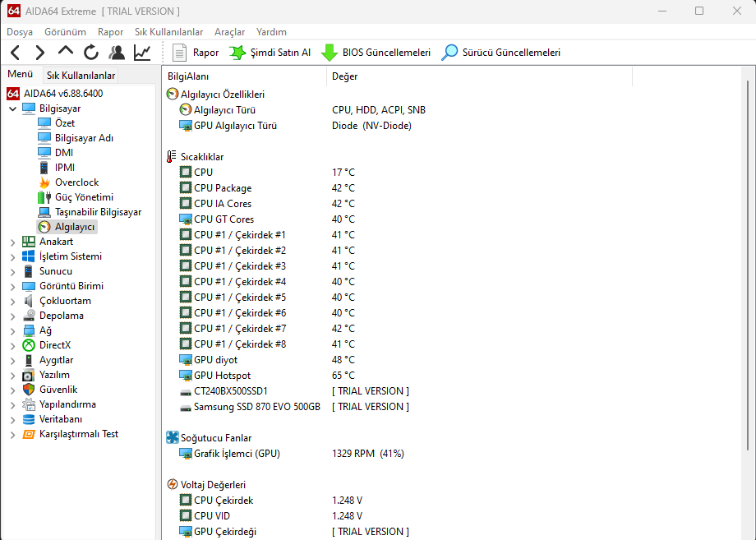Open the graph chart toolbar icon
The height and width of the screenshot is (540, 756).
pyautogui.click(x=142, y=53)
